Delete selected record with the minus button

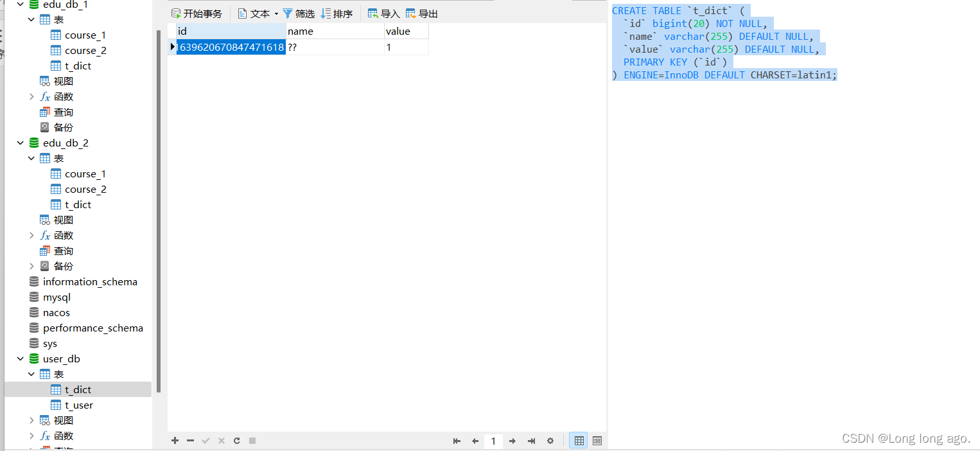(x=190, y=441)
